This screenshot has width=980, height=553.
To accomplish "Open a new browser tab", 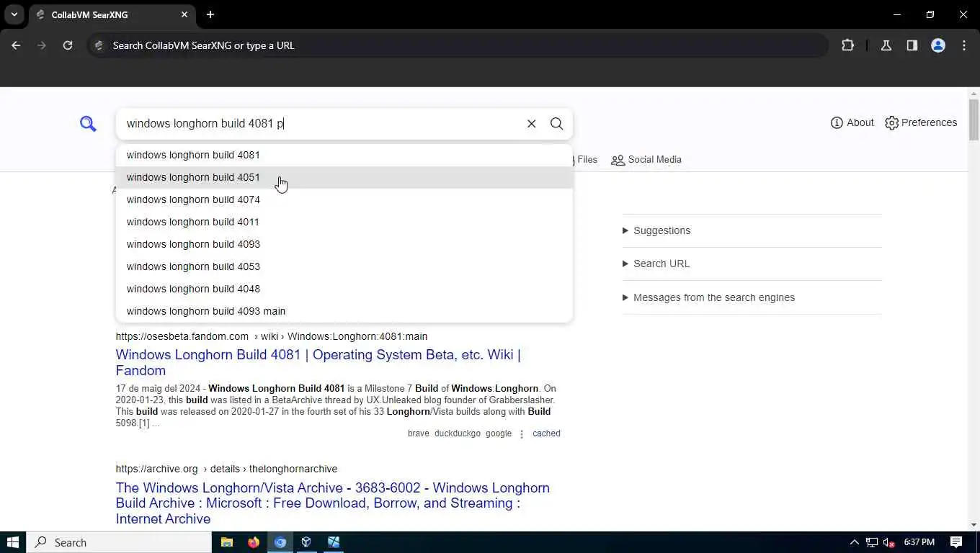I will (210, 14).
